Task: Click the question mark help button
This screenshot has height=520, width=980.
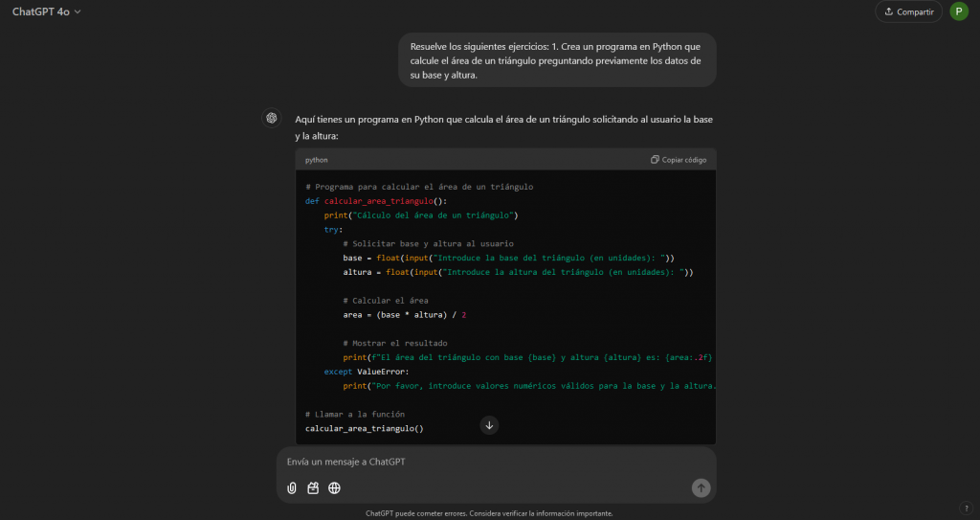Action: (966, 508)
